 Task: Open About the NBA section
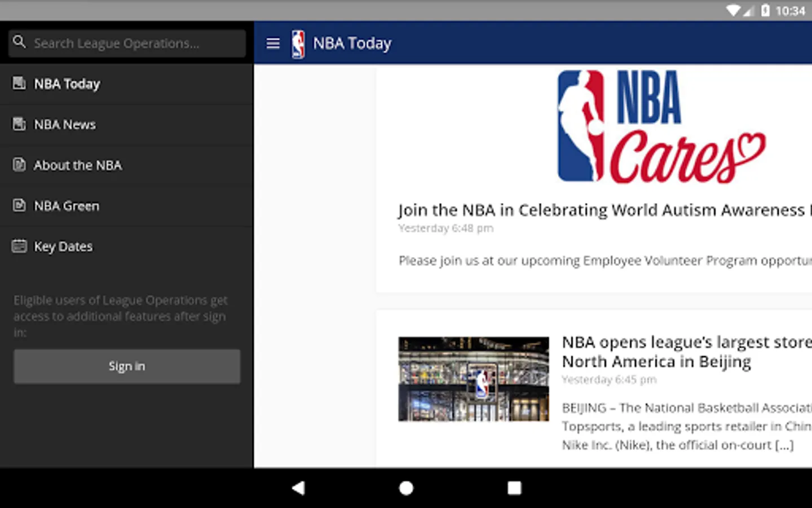(127, 165)
